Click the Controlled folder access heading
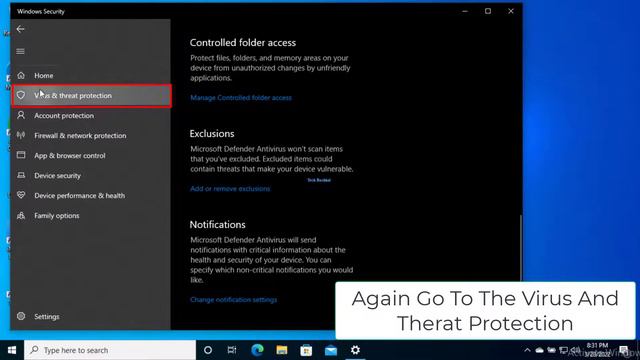The height and width of the screenshot is (360, 640). [x=243, y=42]
